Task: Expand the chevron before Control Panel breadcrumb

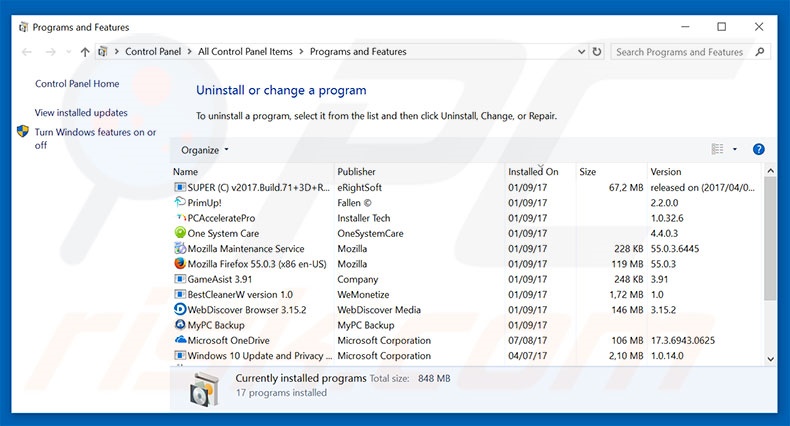Action: click(x=116, y=51)
